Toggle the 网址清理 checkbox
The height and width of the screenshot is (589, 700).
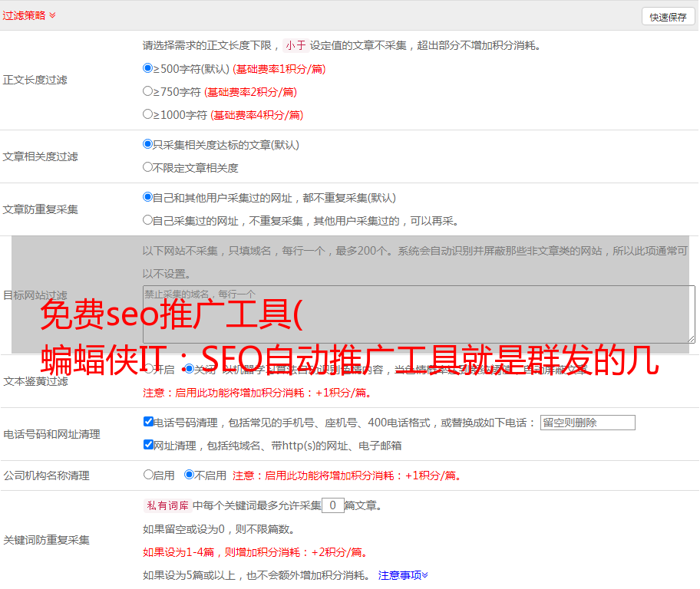pos(148,445)
